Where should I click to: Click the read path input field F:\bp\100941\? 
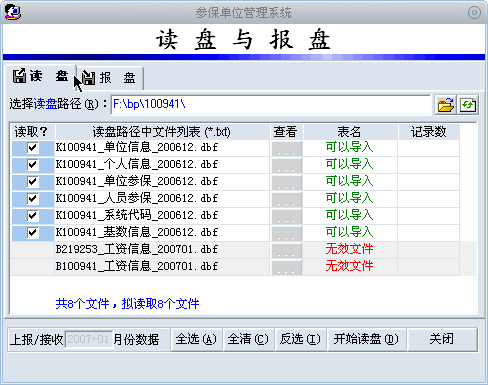[x=271, y=105]
